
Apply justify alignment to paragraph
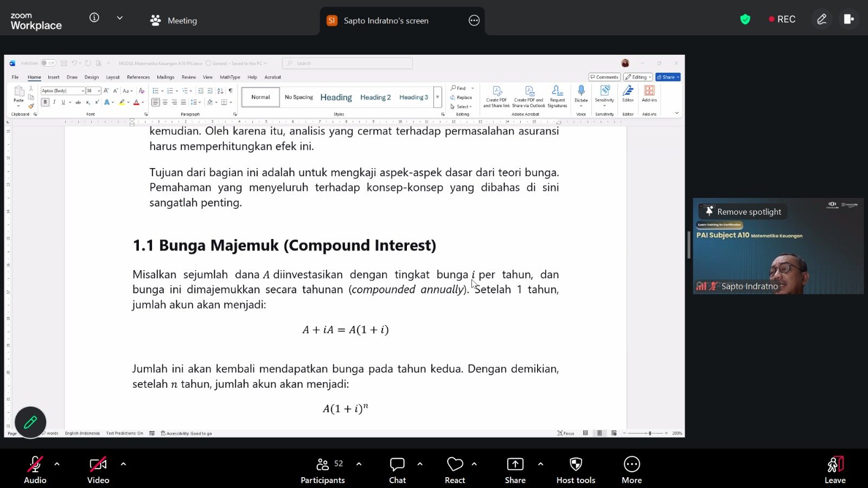click(x=183, y=102)
